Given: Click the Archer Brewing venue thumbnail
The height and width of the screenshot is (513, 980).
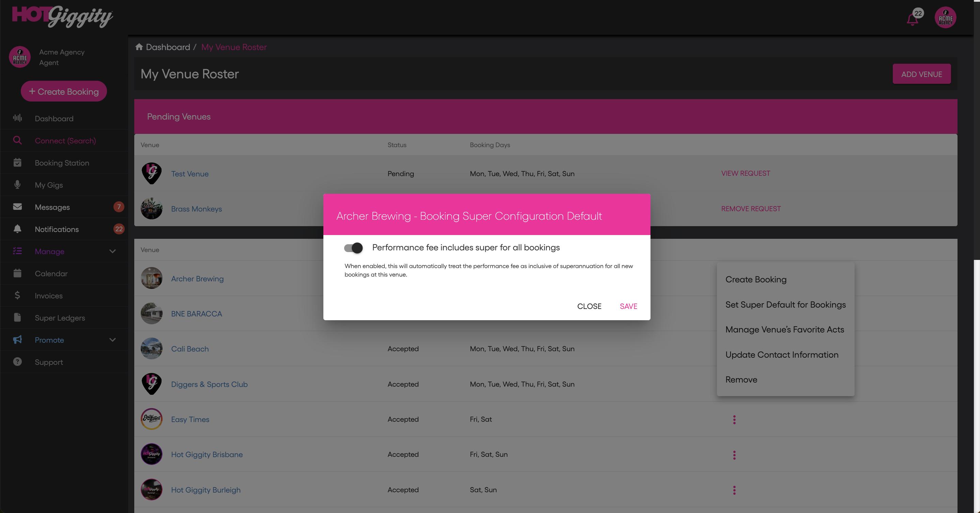Looking at the screenshot, I should coord(151,278).
